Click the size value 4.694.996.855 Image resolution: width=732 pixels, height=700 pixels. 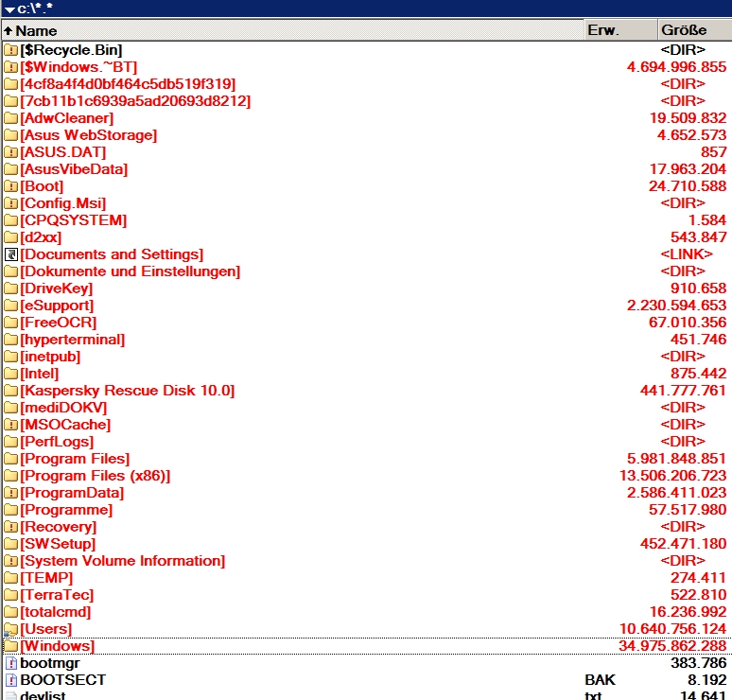click(x=676, y=67)
